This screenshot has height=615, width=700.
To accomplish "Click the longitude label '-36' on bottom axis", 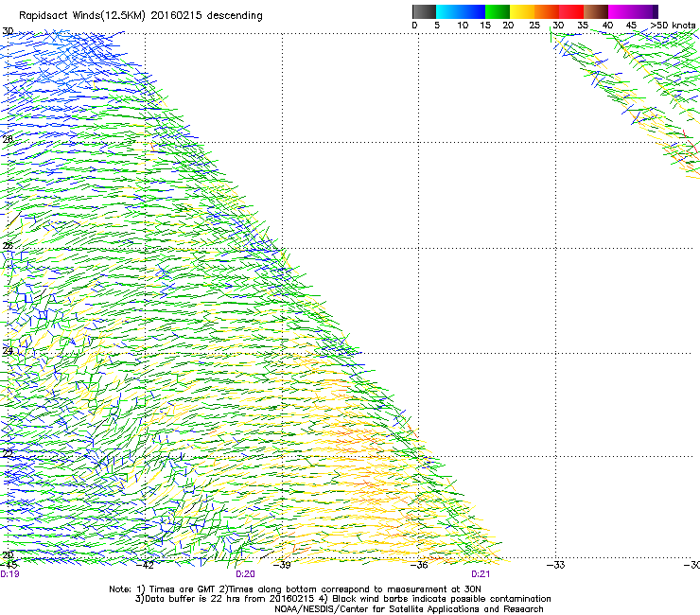I will (x=419, y=565).
